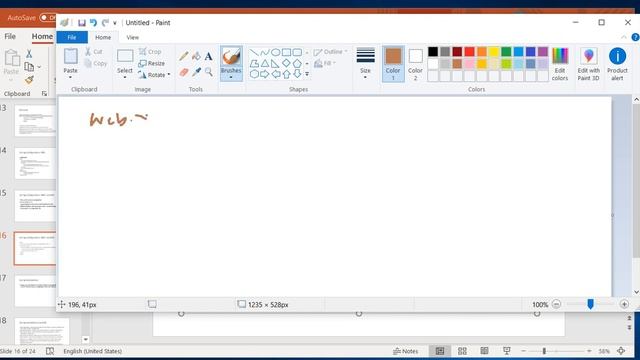Expand the Shapes gallery more arrow
Viewport: 640px width, 360px height.
coord(307,74)
